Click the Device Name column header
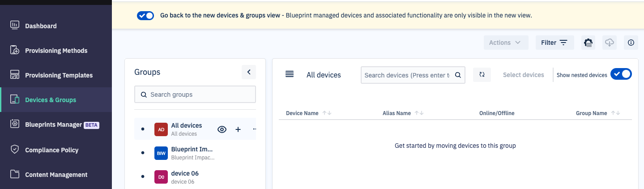Screen dimensions: 644x189 coord(302,113)
